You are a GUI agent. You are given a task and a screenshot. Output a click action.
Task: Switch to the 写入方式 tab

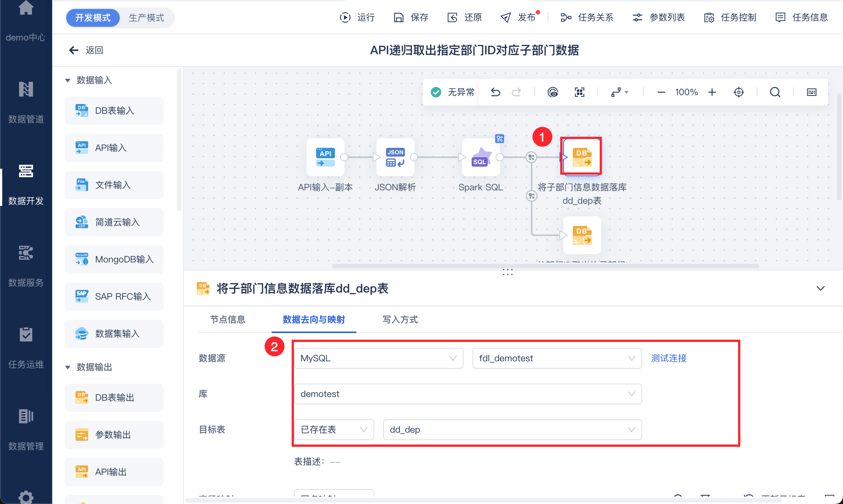click(x=400, y=320)
